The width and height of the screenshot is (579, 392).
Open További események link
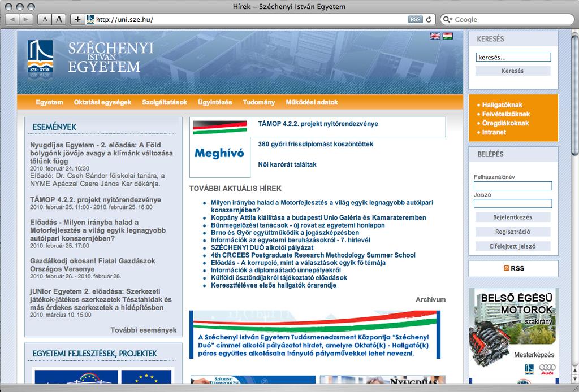tap(143, 330)
